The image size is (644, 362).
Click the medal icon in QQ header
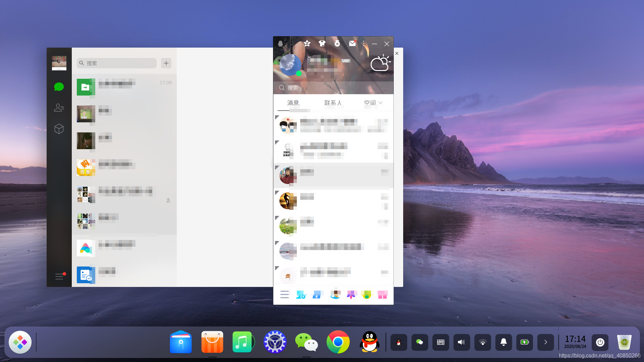point(337,44)
